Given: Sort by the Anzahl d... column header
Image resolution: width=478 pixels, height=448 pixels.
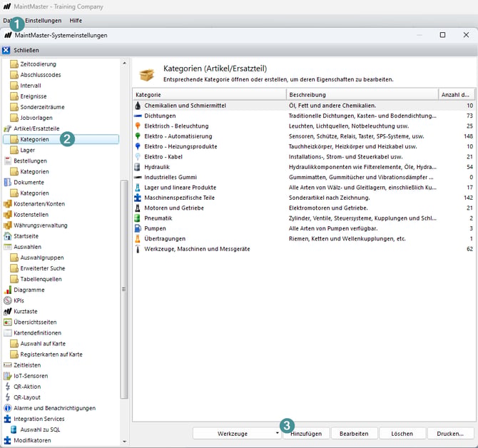Looking at the screenshot, I should pyautogui.click(x=457, y=95).
